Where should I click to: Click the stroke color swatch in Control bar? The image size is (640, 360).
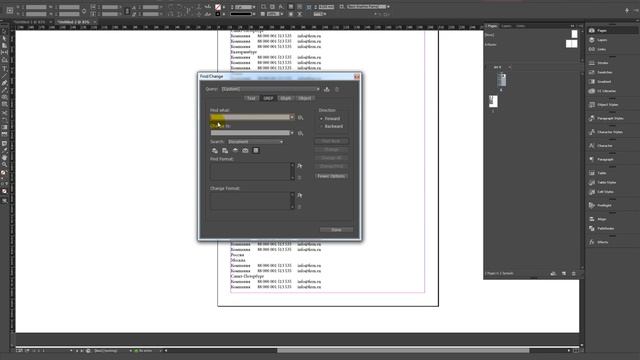point(218,14)
